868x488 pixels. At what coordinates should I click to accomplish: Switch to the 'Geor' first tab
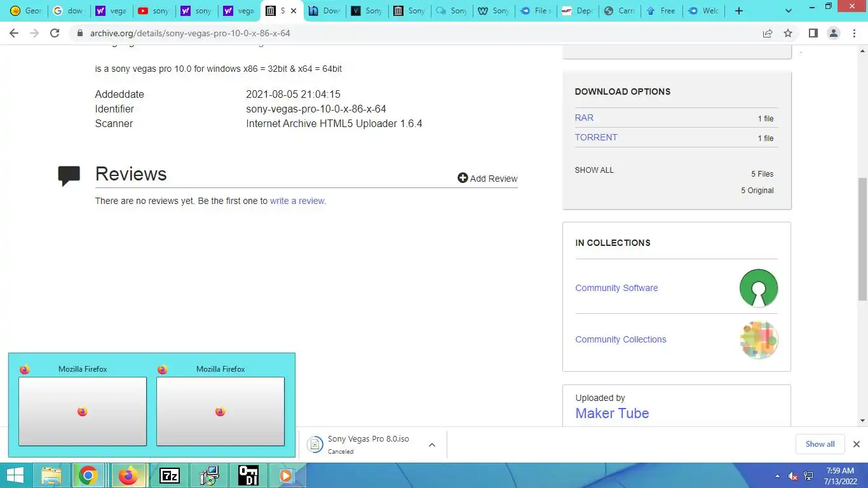point(25,11)
